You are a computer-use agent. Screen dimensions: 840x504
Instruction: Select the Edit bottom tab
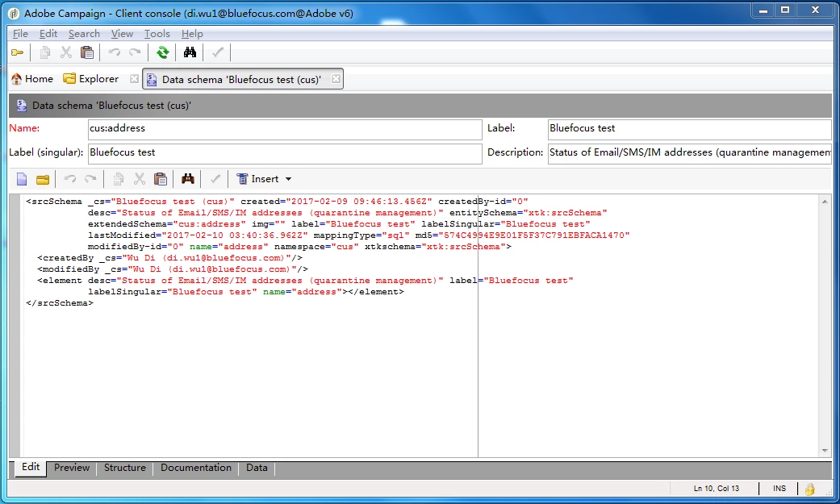tap(31, 467)
